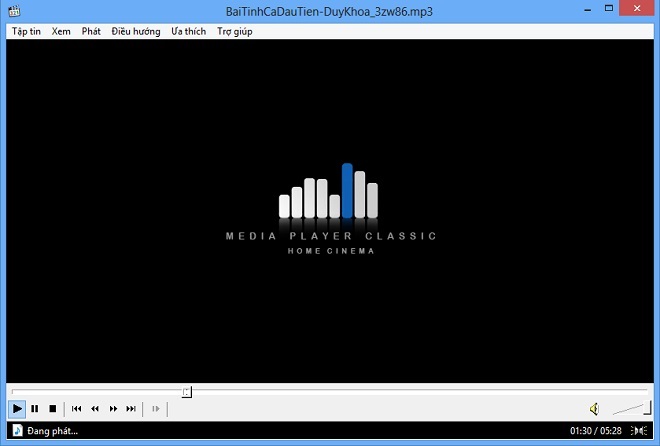Expand the Ưa thích menu
Screen dimensions: 660x446
tap(188, 31)
